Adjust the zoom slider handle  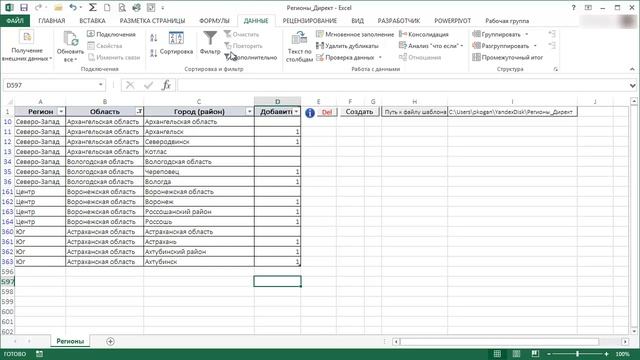(x=577, y=354)
